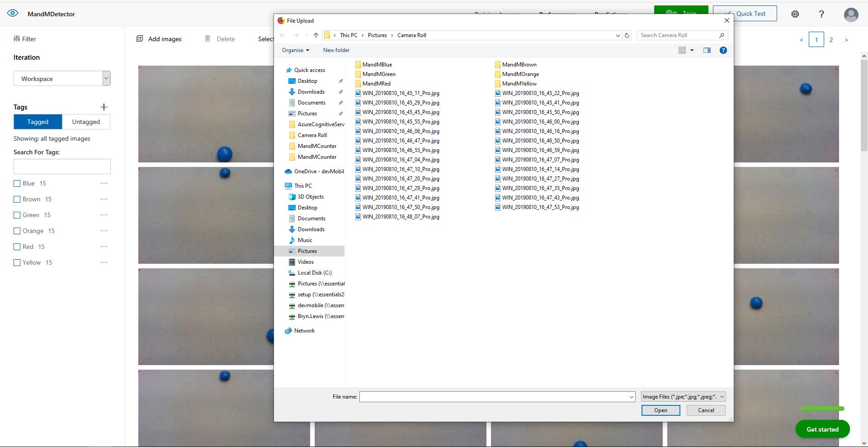The width and height of the screenshot is (868, 447).
Task: Click the File name input field
Action: pyautogui.click(x=494, y=397)
